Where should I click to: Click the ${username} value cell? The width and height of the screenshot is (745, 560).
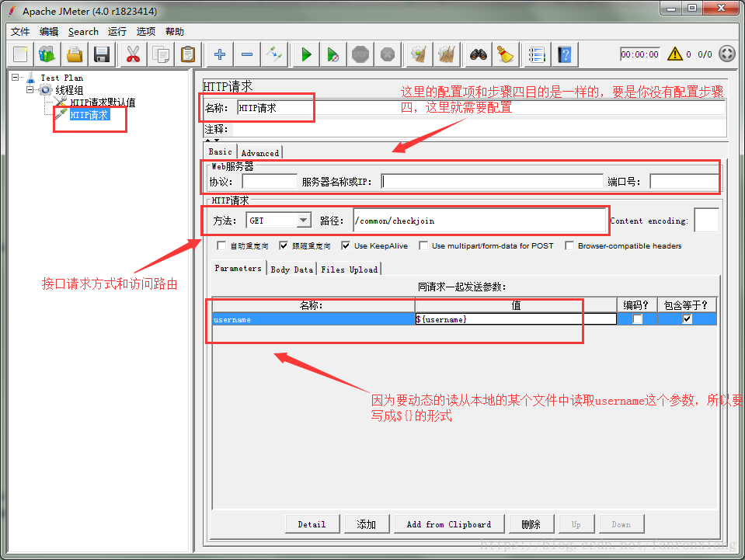(x=516, y=319)
